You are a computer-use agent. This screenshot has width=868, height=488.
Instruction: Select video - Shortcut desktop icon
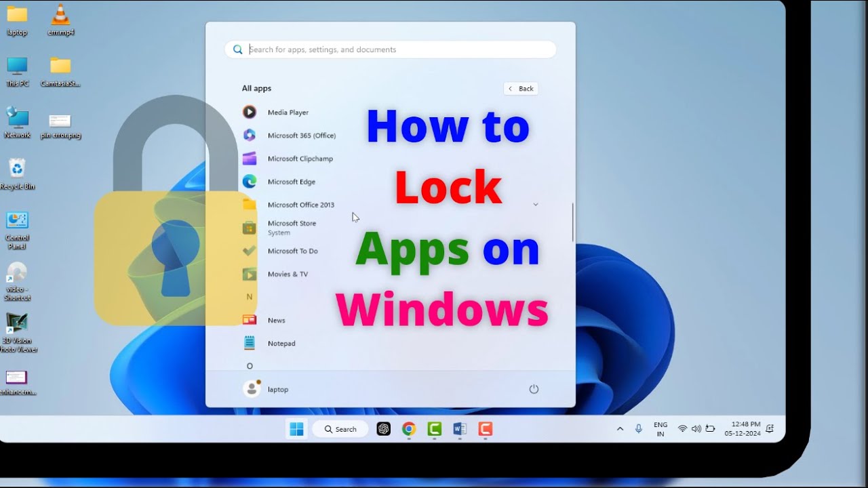[17, 281]
